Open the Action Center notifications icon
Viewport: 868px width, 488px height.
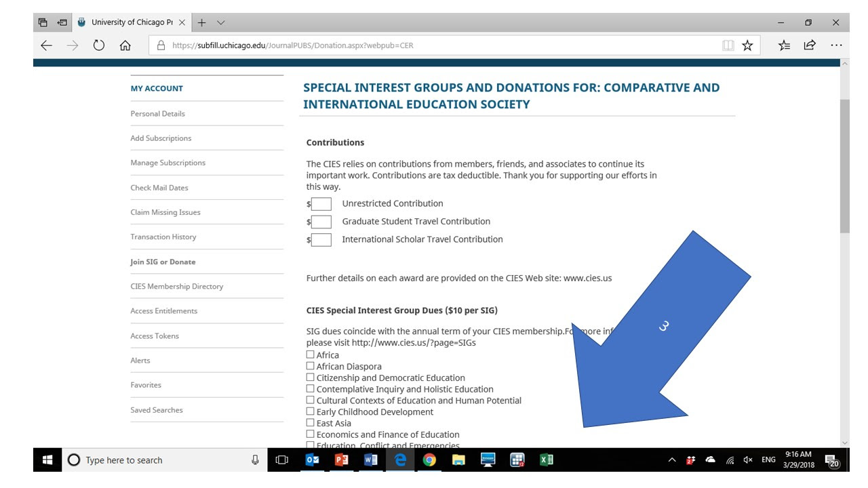(832, 461)
